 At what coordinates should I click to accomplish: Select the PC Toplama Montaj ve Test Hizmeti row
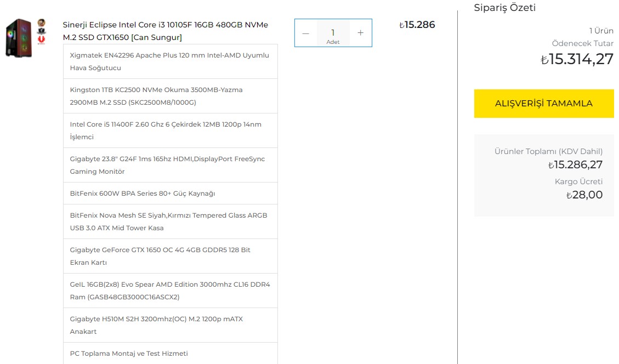tap(171, 354)
